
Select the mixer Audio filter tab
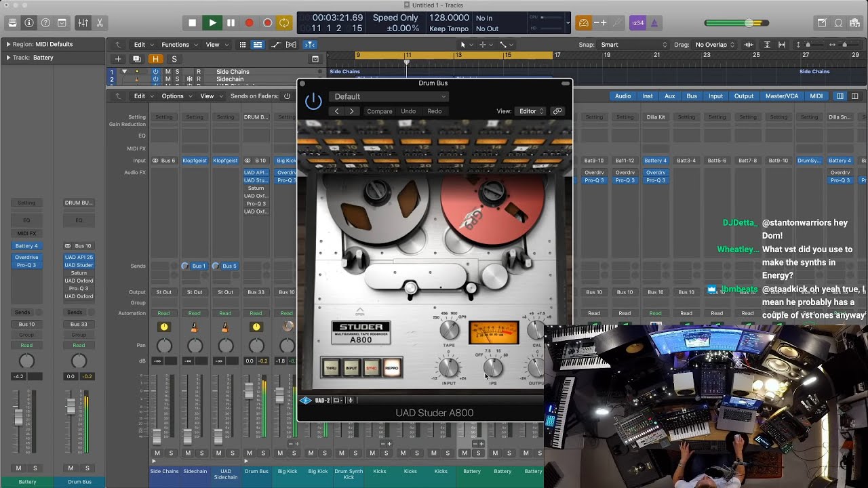623,96
